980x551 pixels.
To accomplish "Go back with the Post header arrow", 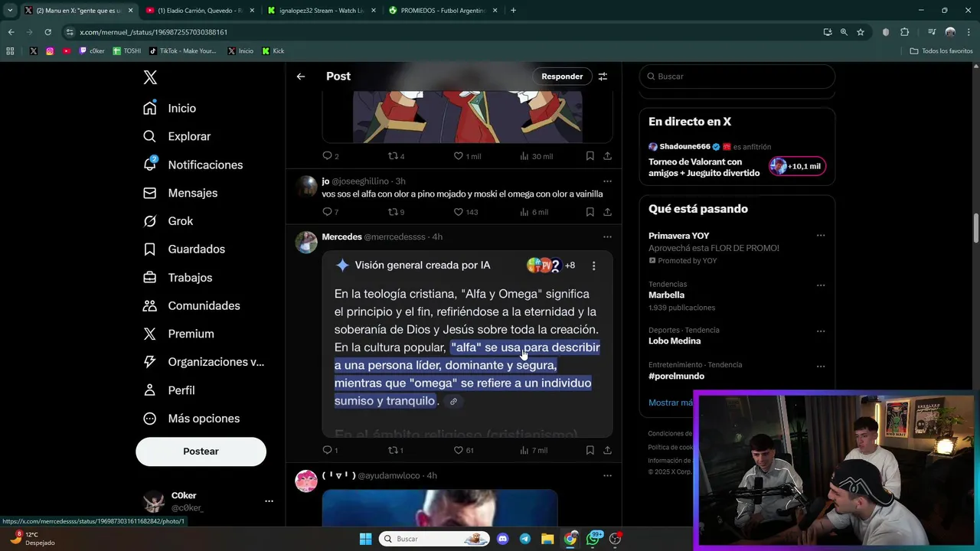I will click(x=301, y=77).
